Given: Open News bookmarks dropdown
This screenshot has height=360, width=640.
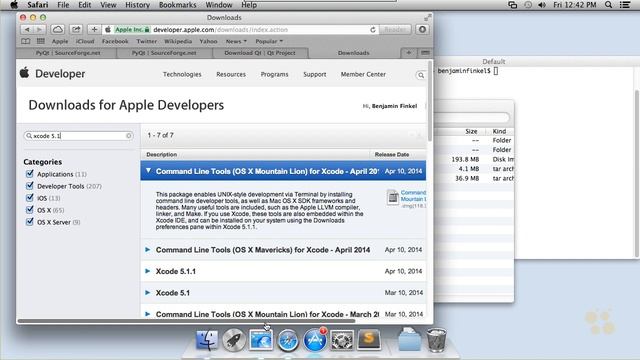Looking at the screenshot, I should [236, 41].
